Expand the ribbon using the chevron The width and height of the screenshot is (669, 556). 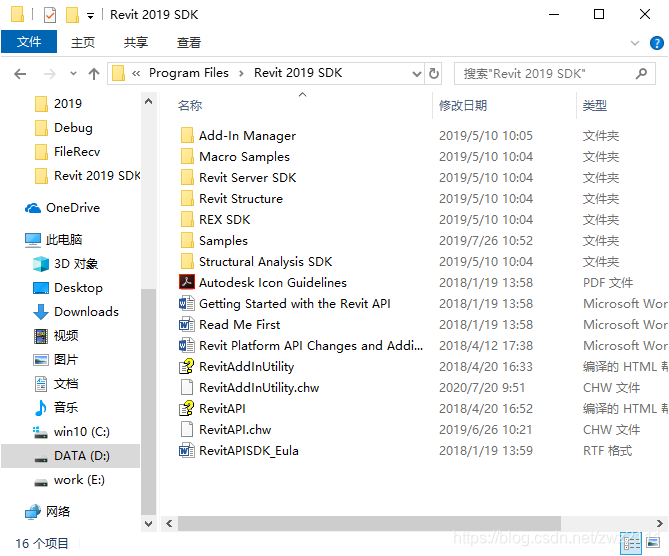click(x=635, y=43)
